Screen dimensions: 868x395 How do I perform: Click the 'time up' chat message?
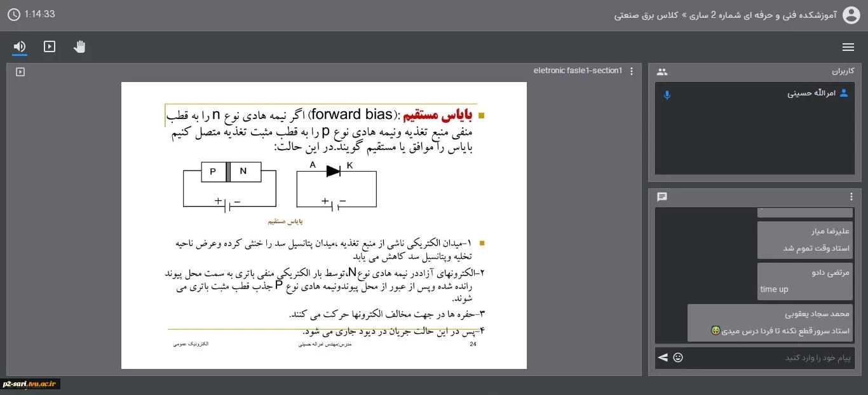(774, 289)
